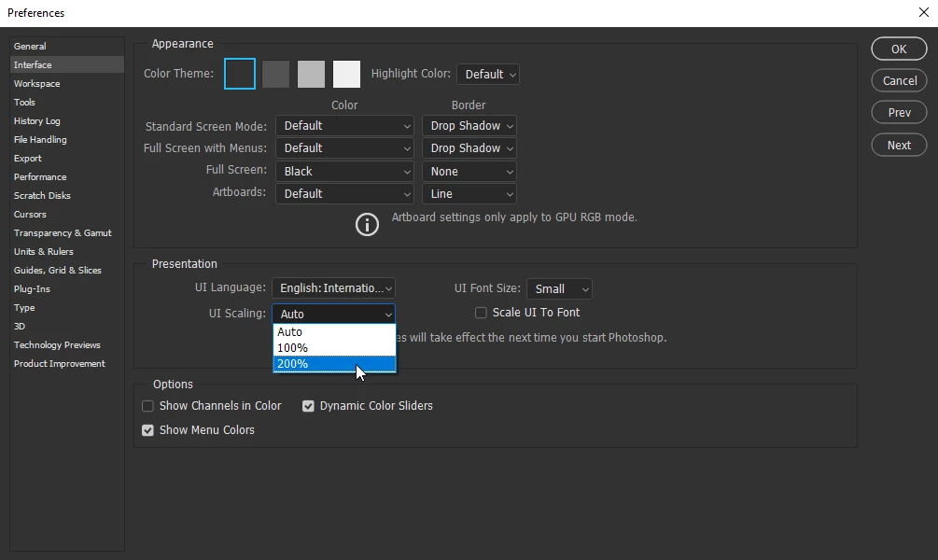Open 3D preferences category
The height and width of the screenshot is (560, 938).
tap(67, 326)
